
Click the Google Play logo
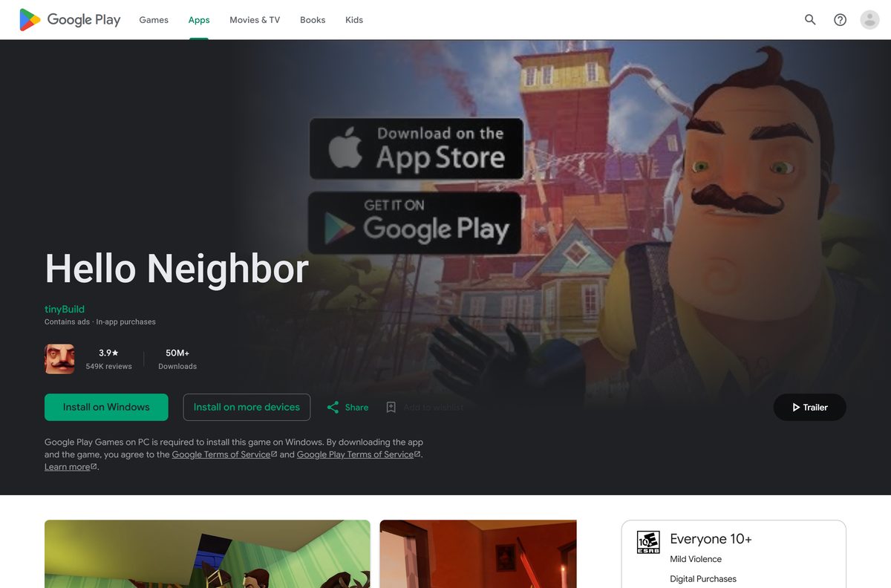tap(70, 20)
